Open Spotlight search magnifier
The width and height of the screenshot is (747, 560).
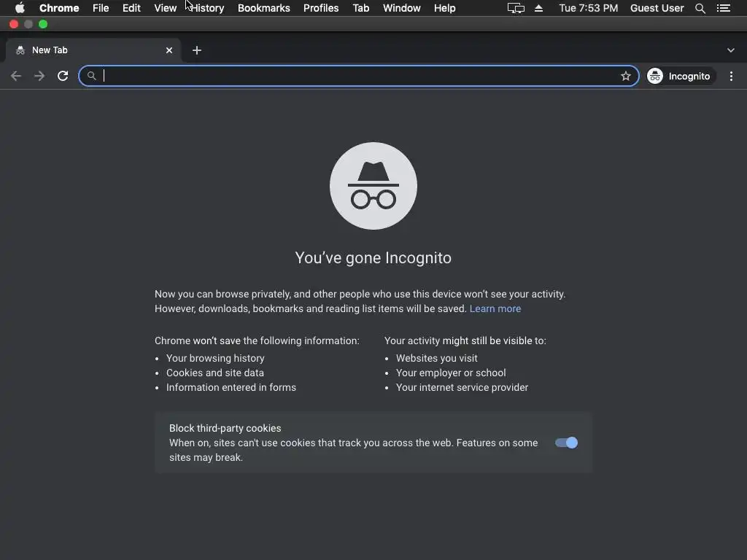(x=700, y=8)
